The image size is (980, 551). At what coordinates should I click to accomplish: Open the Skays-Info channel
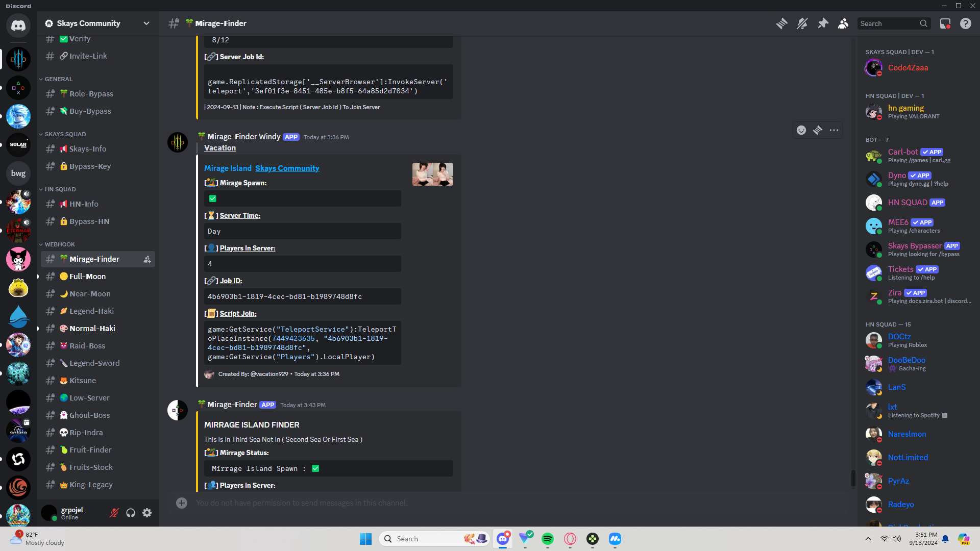click(98, 149)
